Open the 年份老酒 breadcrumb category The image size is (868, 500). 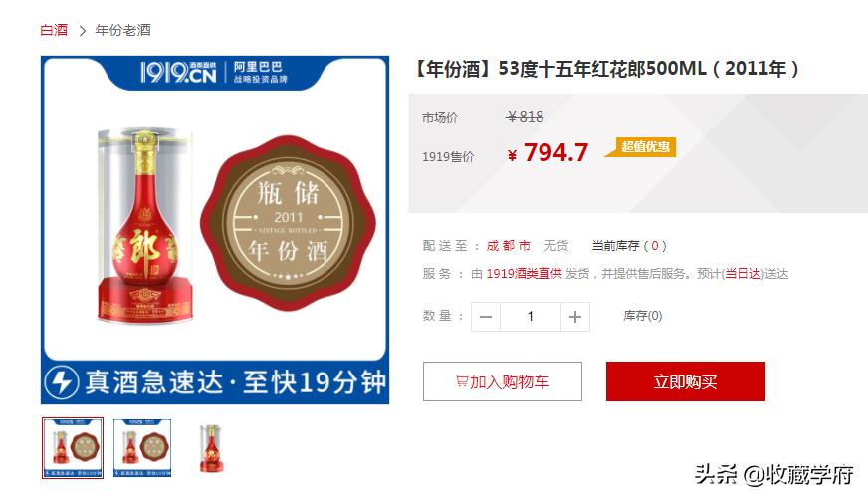(122, 30)
